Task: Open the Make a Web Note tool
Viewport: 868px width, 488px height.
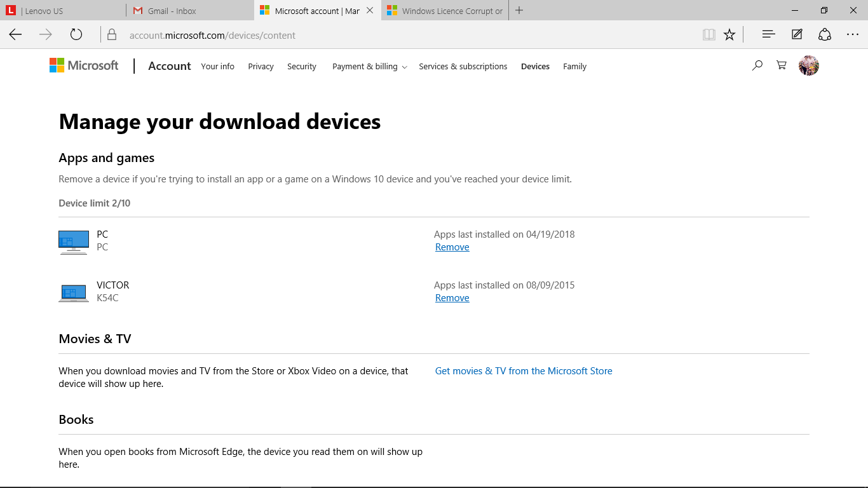Action: pyautogui.click(x=797, y=34)
